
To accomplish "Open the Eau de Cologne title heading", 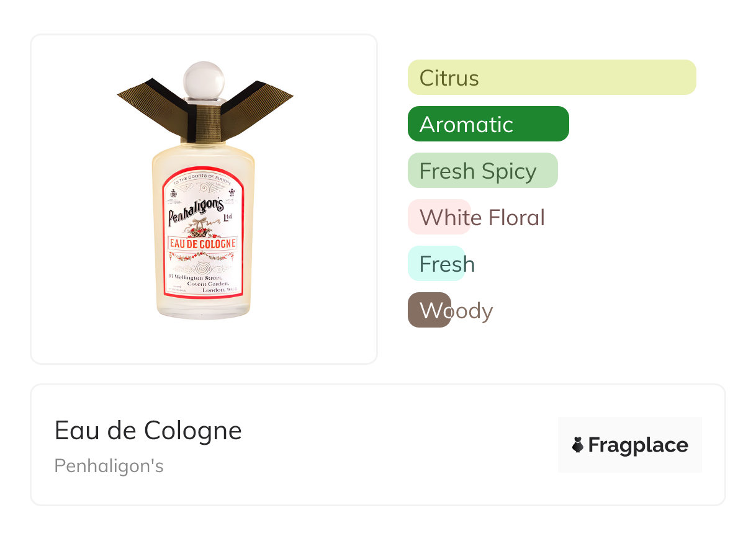I will pos(148,430).
